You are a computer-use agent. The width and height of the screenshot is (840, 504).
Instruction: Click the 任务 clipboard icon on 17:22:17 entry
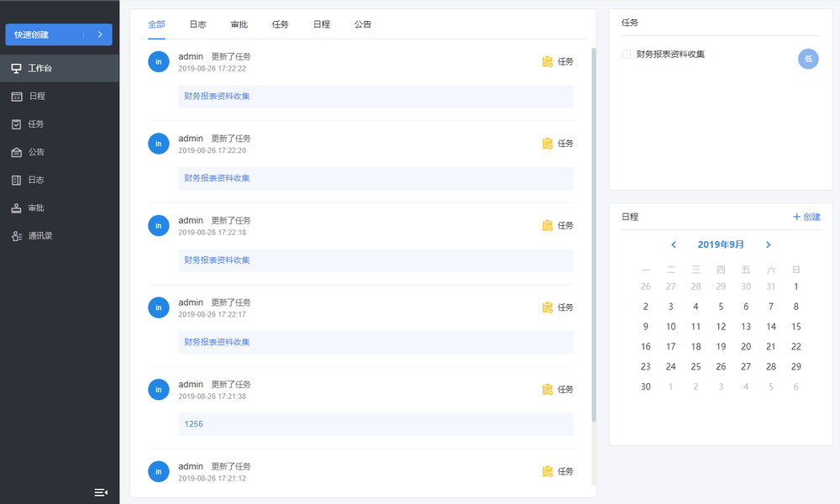tap(547, 307)
